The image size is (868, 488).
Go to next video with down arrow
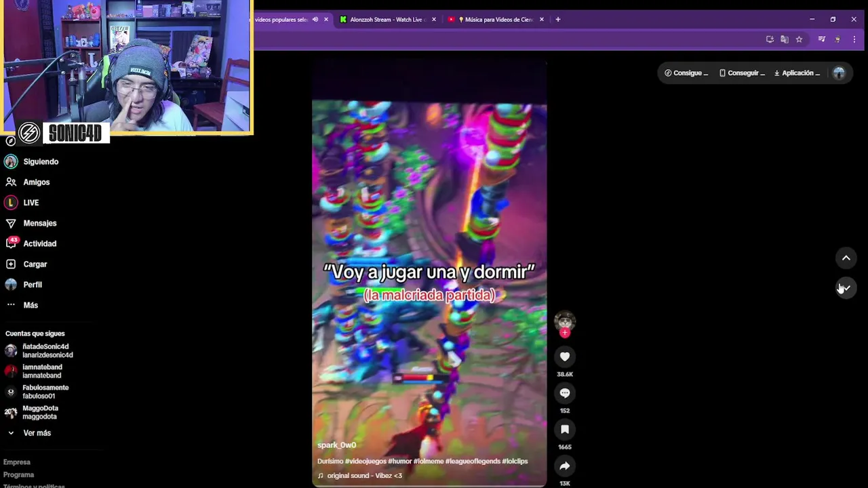pyautogui.click(x=846, y=288)
